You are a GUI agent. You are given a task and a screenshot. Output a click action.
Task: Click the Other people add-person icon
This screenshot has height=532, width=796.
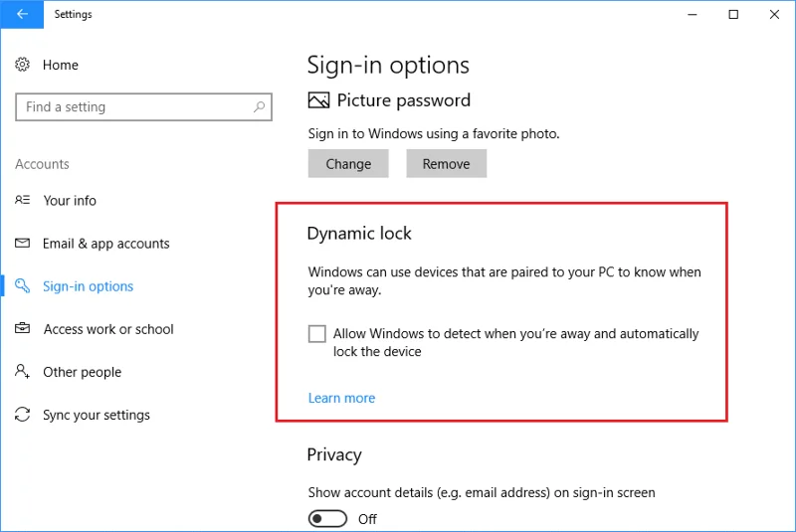click(x=22, y=371)
